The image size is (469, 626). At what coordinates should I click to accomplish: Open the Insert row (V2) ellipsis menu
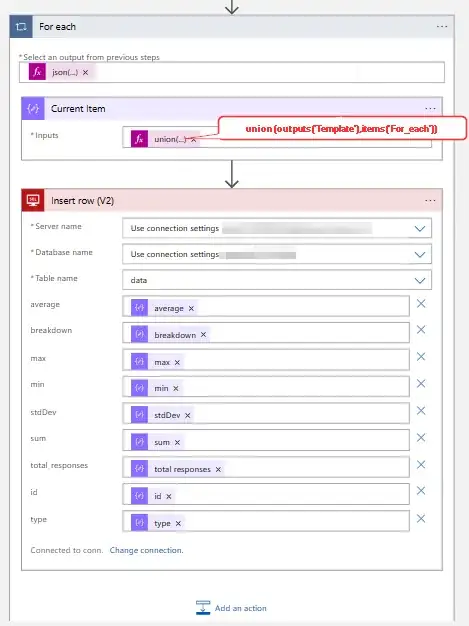point(430,200)
